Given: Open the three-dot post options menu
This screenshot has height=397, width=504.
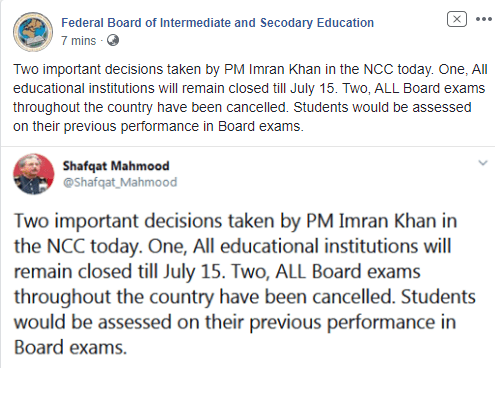Looking at the screenshot, I should [x=483, y=19].
